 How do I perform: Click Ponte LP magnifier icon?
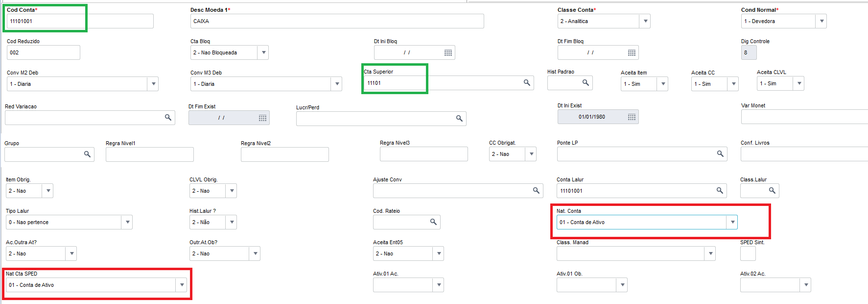(720, 154)
